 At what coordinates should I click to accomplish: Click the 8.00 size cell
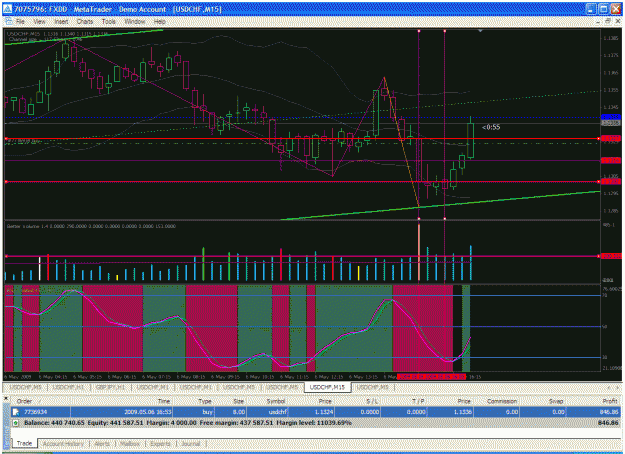(238, 412)
